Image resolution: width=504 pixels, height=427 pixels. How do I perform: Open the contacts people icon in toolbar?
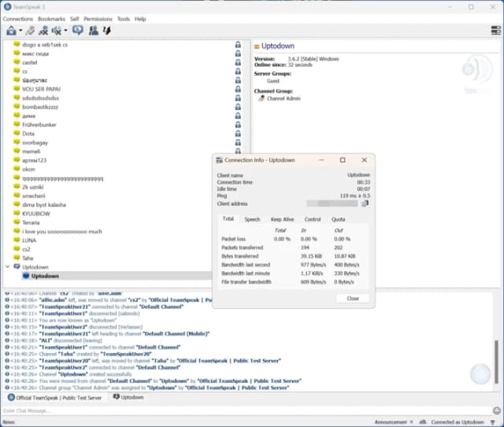pos(94,31)
